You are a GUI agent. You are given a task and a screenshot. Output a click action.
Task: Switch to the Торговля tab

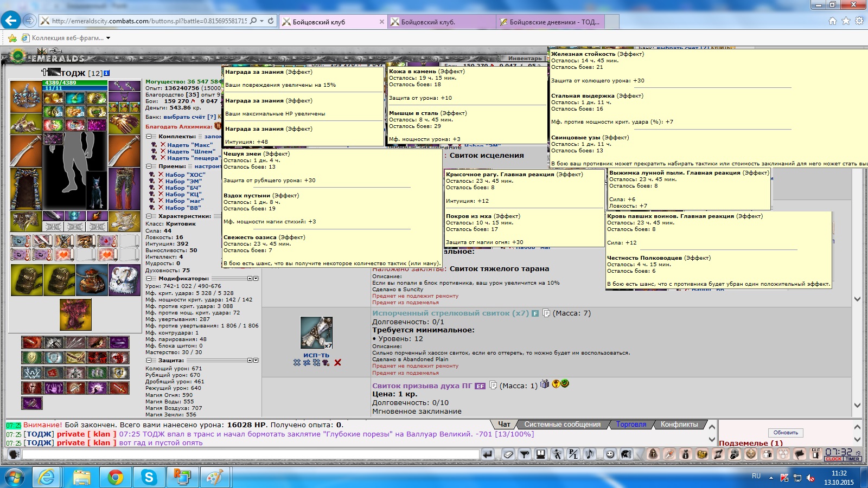point(631,425)
